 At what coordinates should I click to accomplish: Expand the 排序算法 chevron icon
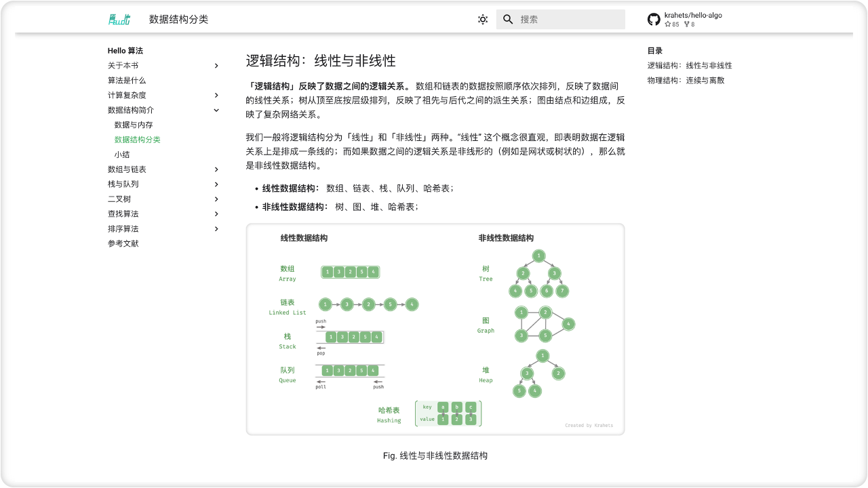216,229
